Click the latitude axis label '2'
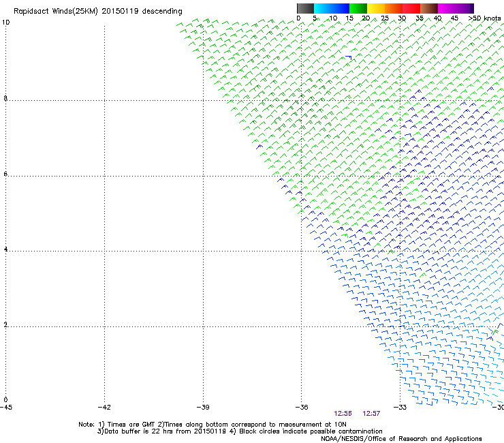Image resolution: width=504 pixels, height=443 pixels. pos(5,325)
